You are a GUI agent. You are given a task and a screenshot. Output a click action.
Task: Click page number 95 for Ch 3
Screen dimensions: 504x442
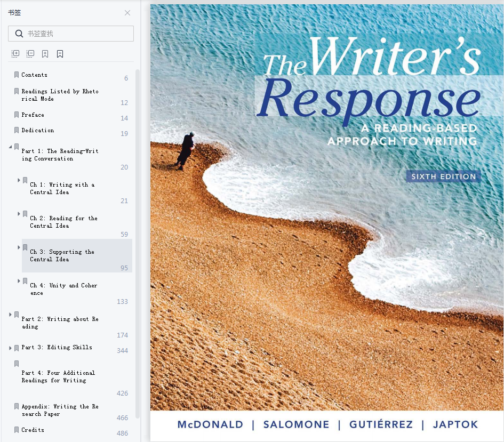[124, 268]
